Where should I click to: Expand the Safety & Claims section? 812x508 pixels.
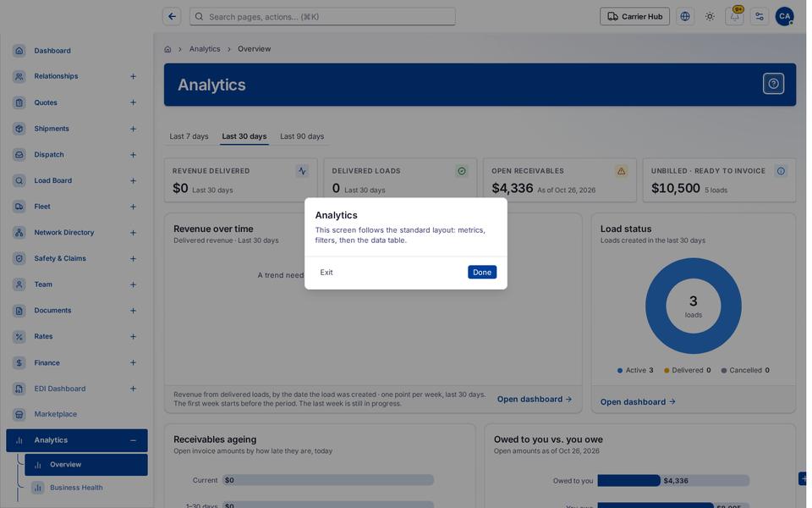pos(133,259)
